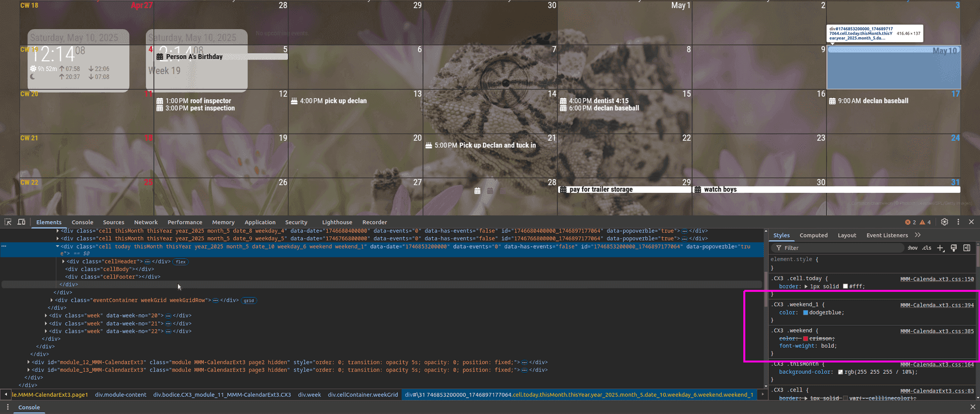The width and height of the screenshot is (980, 414).
Task: Toggle the .cls element classes panel
Action: pos(927,248)
